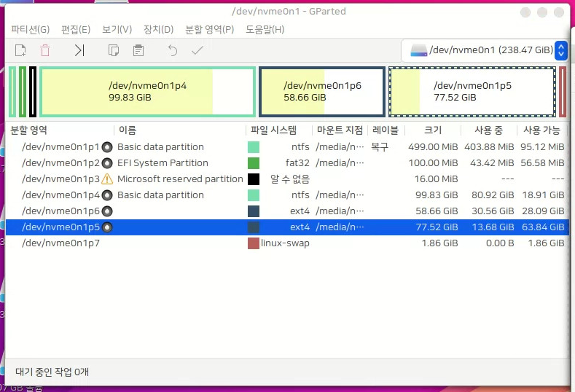Undo the last operation via toolbar arrow
The image size is (575, 392).
coord(173,50)
